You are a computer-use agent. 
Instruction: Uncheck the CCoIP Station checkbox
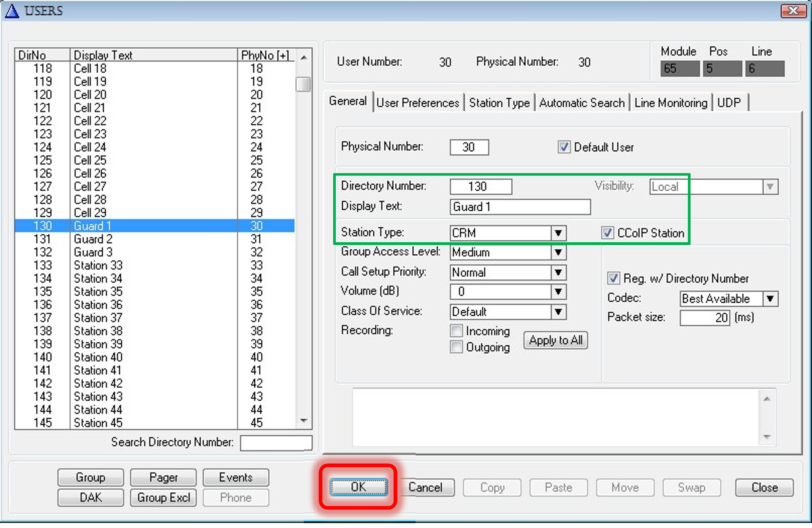(607, 233)
